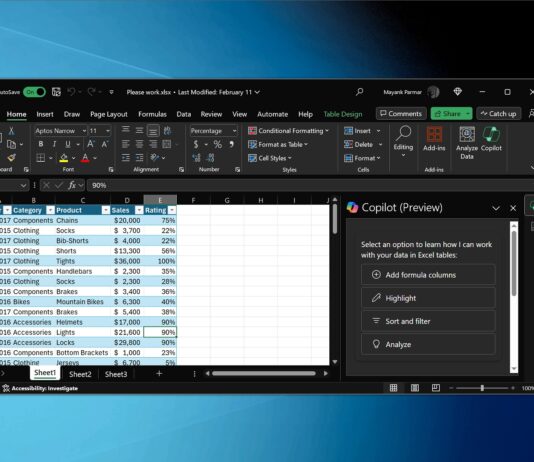Click the fx Insert Function icon
Image resolution: width=534 pixels, height=462 pixels.
(72, 185)
